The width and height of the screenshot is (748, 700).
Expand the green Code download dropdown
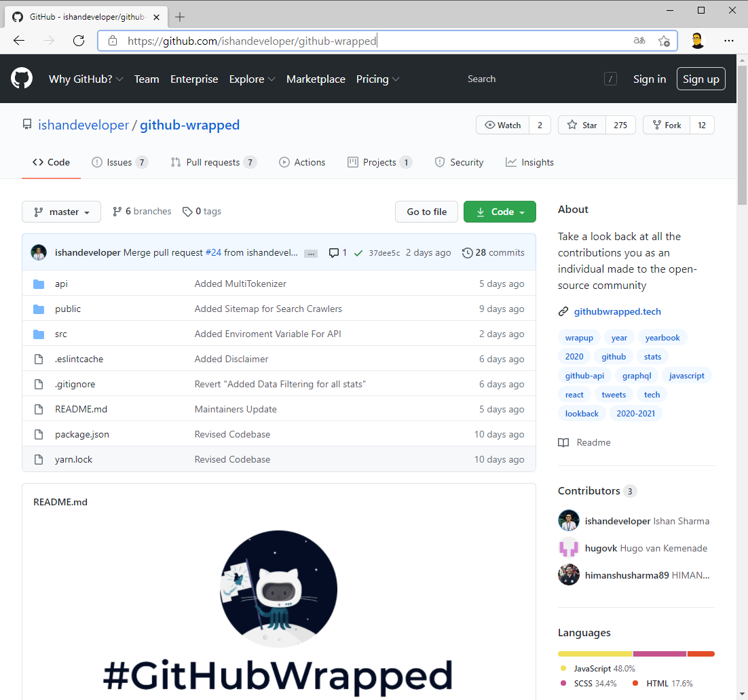(x=500, y=212)
